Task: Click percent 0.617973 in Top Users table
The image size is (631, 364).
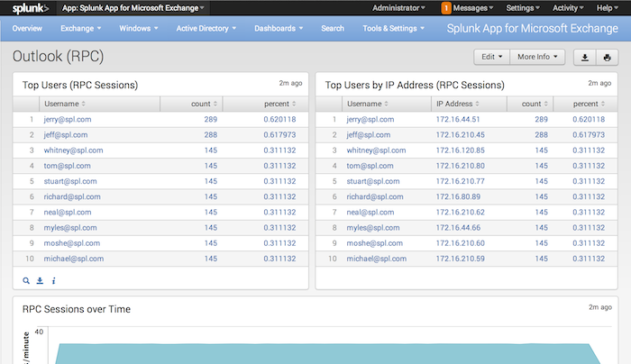Action: click(x=279, y=135)
